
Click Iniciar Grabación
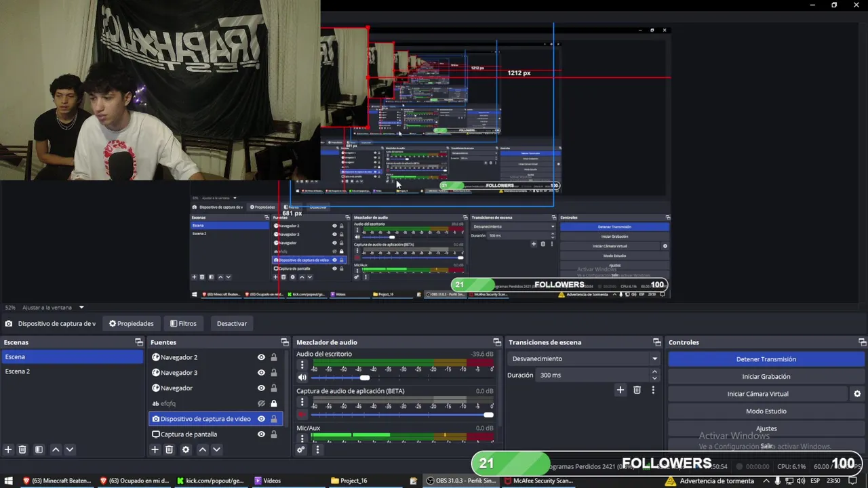pos(766,376)
